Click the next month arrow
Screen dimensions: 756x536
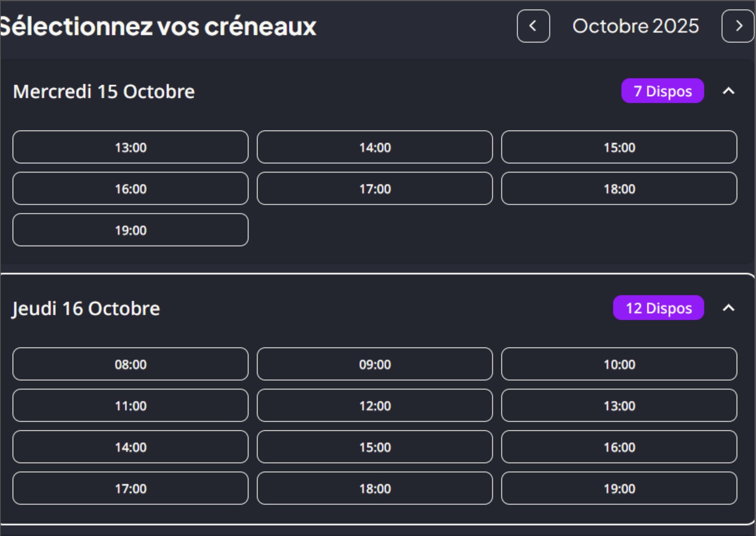coord(739,26)
